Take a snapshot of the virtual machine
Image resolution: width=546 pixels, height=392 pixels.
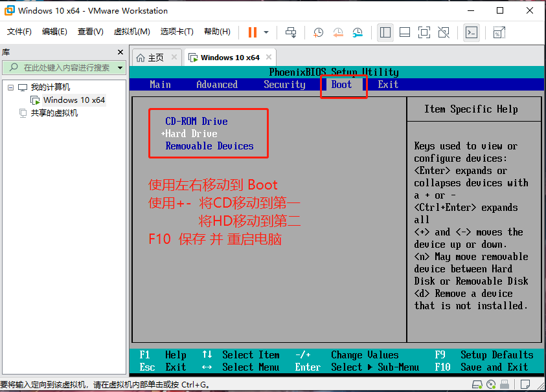pyautogui.click(x=318, y=32)
